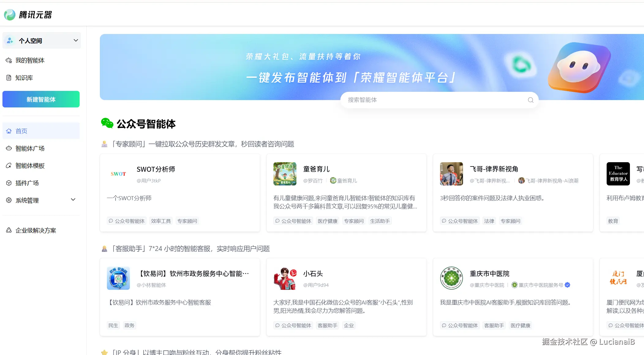644x355 pixels.
Task: Select the 插件广场 plugin icon
Action: [9, 183]
